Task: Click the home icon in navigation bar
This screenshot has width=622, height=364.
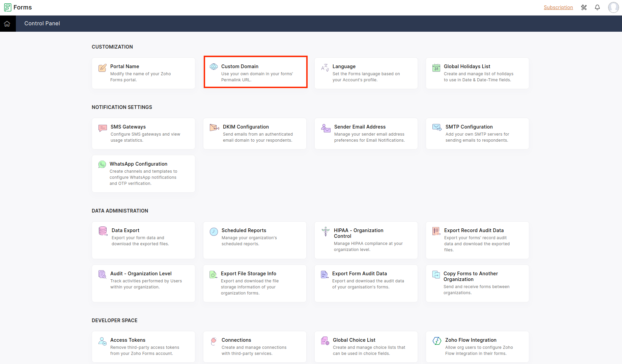Action: (x=7, y=24)
